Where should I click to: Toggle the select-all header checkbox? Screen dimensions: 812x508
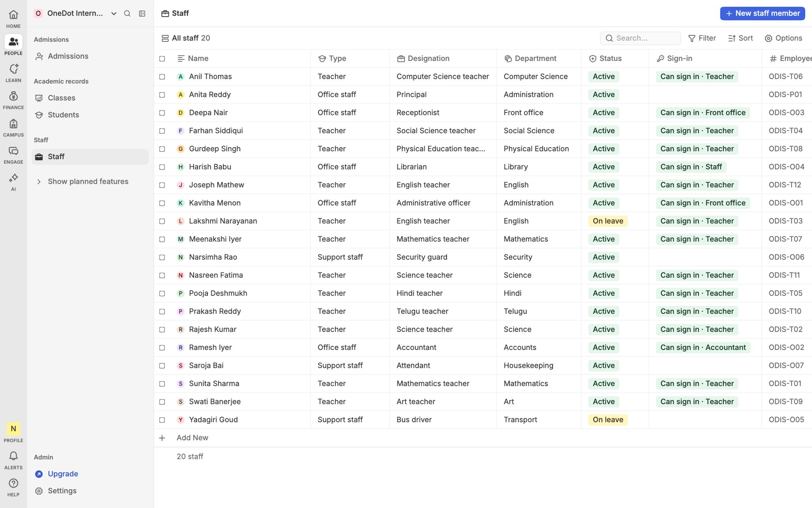pos(162,59)
